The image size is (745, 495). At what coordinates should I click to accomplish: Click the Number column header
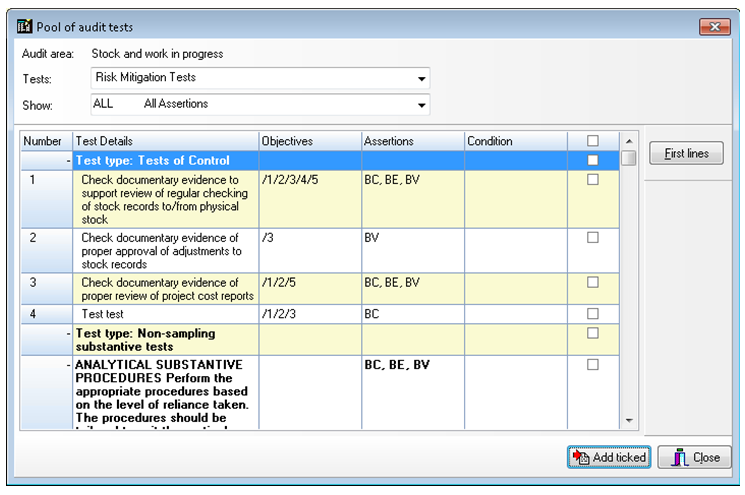point(46,141)
